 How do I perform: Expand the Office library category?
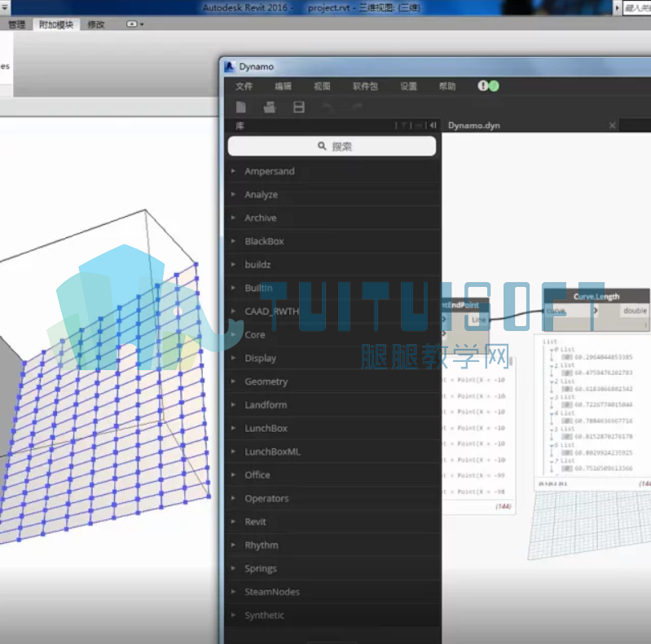point(333,475)
